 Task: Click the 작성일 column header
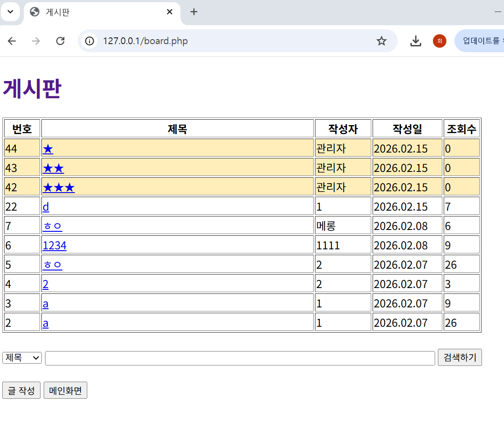pyautogui.click(x=407, y=129)
